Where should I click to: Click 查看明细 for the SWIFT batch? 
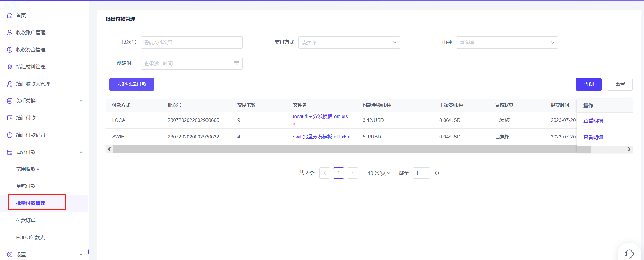[593, 137]
